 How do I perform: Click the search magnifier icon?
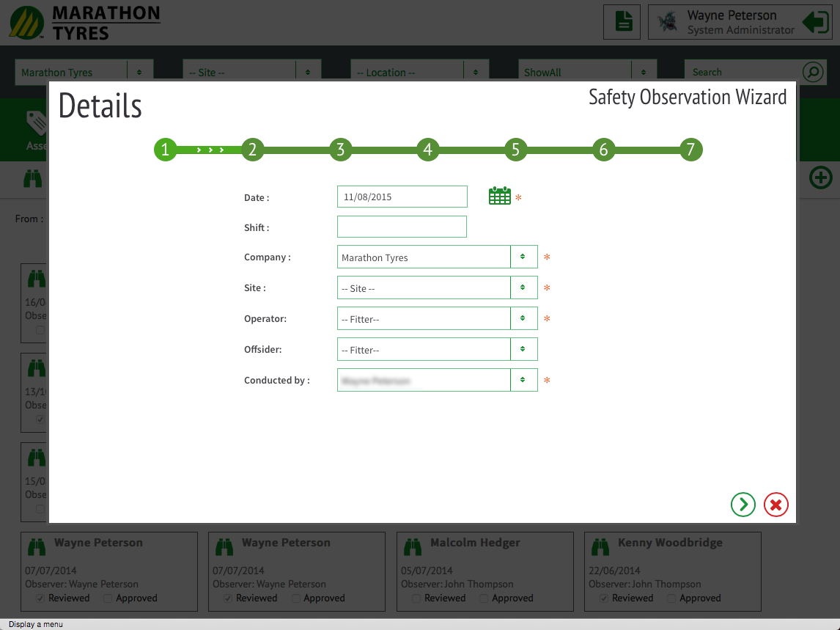click(x=812, y=72)
